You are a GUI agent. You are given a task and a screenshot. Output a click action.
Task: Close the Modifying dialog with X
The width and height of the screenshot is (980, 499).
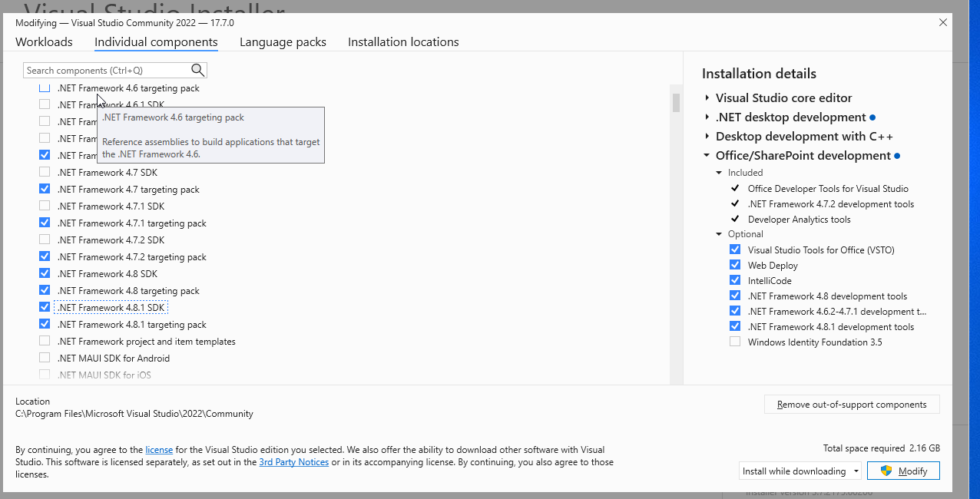click(x=943, y=22)
